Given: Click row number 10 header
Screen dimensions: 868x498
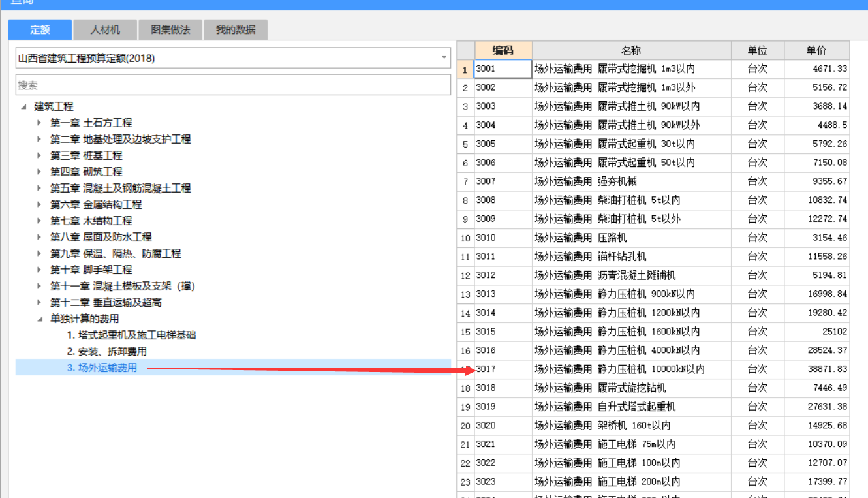Looking at the screenshot, I should [x=465, y=238].
